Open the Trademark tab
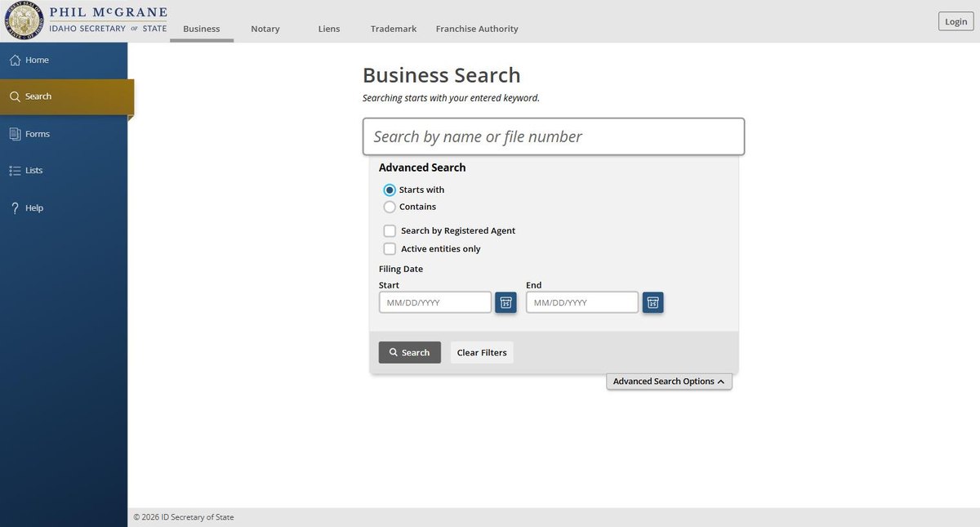Viewport: 980px width, 527px height. (x=394, y=29)
